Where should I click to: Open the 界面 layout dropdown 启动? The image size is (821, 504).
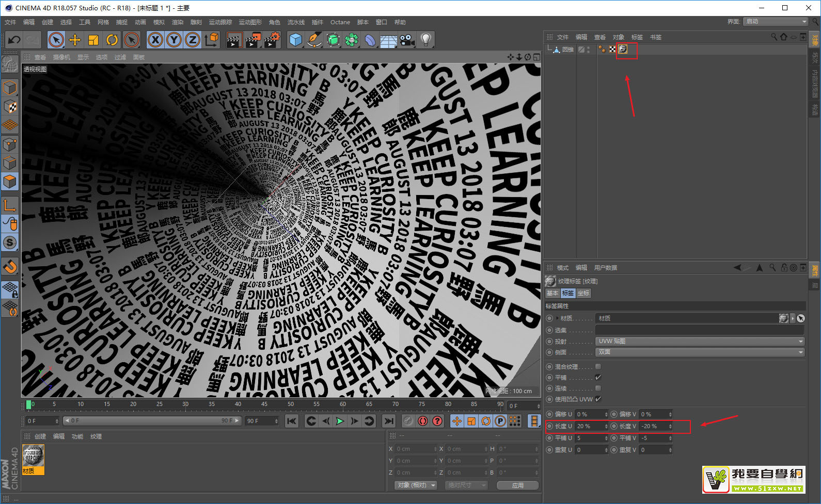coord(776,21)
